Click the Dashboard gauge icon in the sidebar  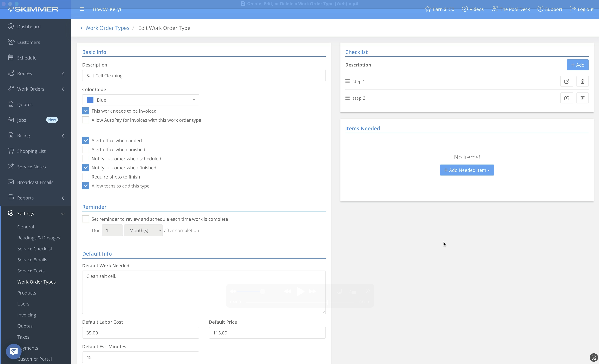click(11, 26)
